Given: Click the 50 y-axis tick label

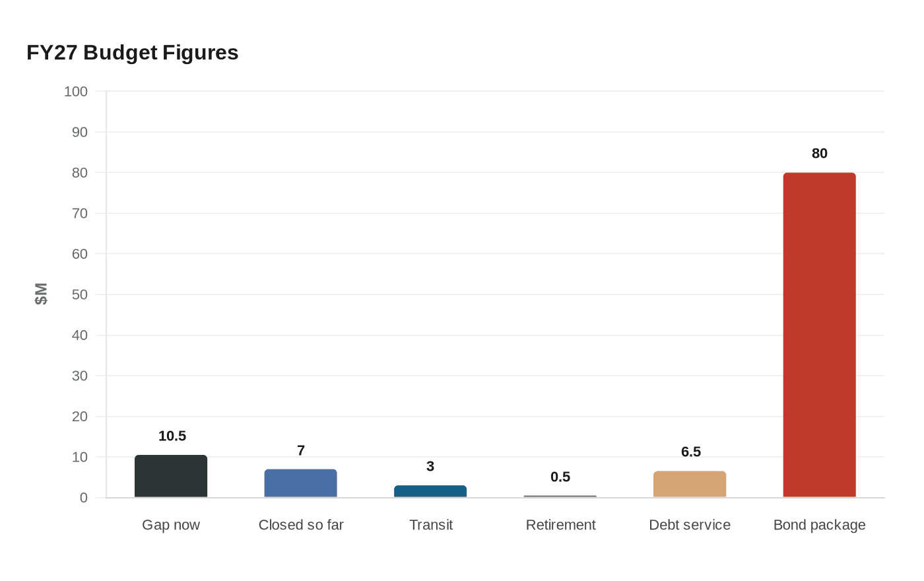Looking at the screenshot, I should pos(80,294).
